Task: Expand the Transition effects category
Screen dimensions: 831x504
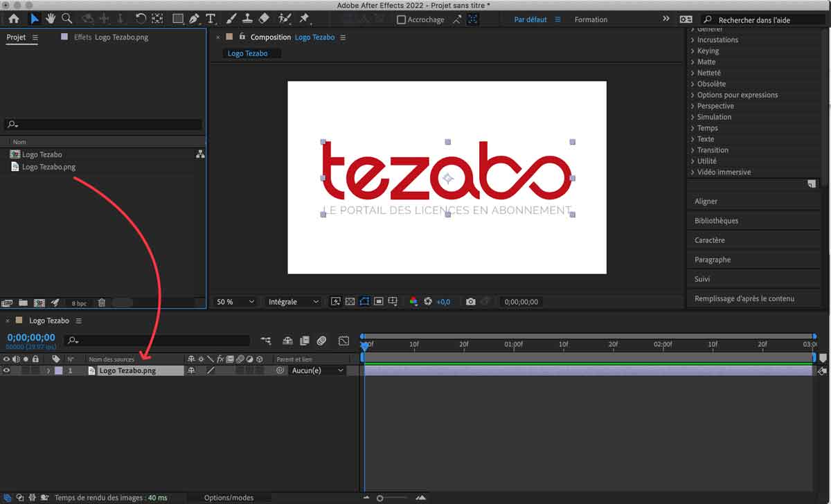Action: [x=692, y=150]
